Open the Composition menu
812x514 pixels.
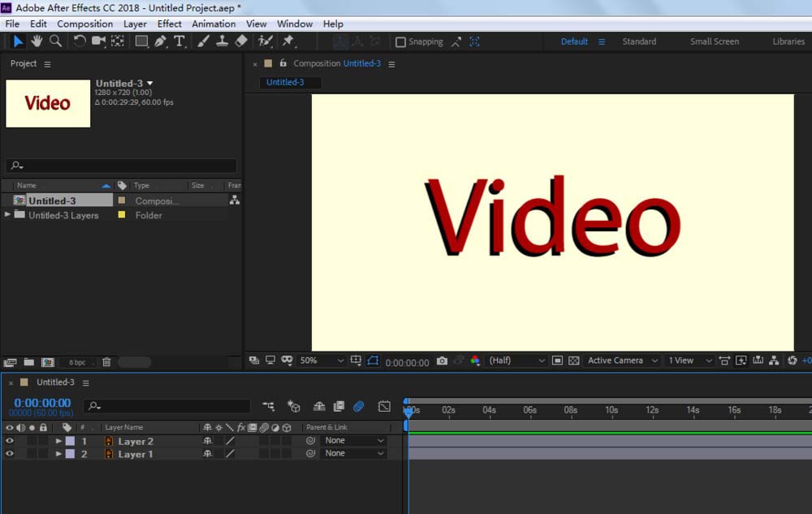pyautogui.click(x=84, y=24)
